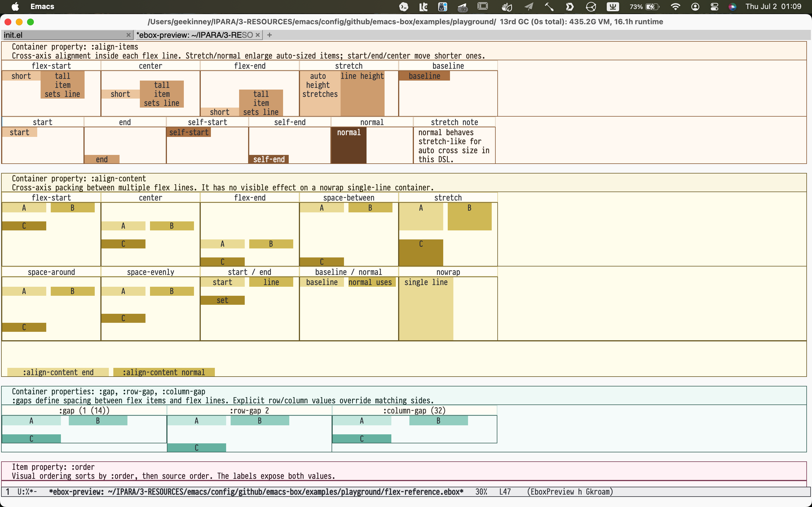This screenshot has width=812, height=507.
Task: Open the hammer tool menu bar icon
Action: (549, 7)
